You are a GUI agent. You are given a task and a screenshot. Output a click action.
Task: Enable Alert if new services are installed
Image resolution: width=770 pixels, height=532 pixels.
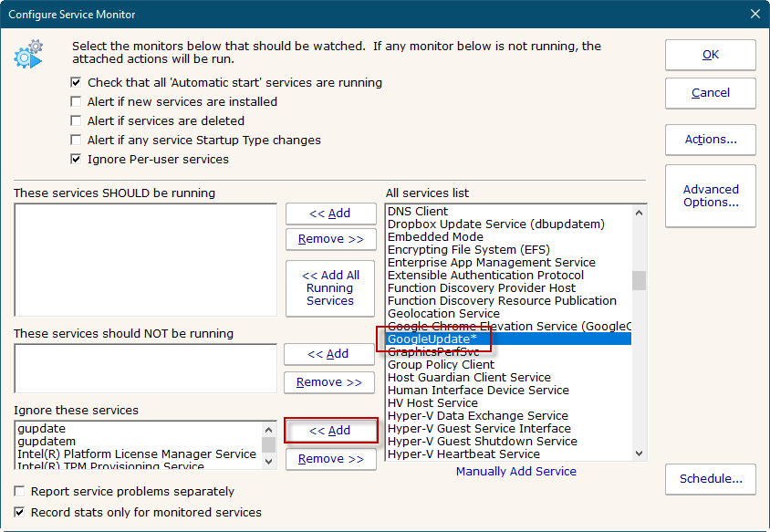tap(77, 102)
